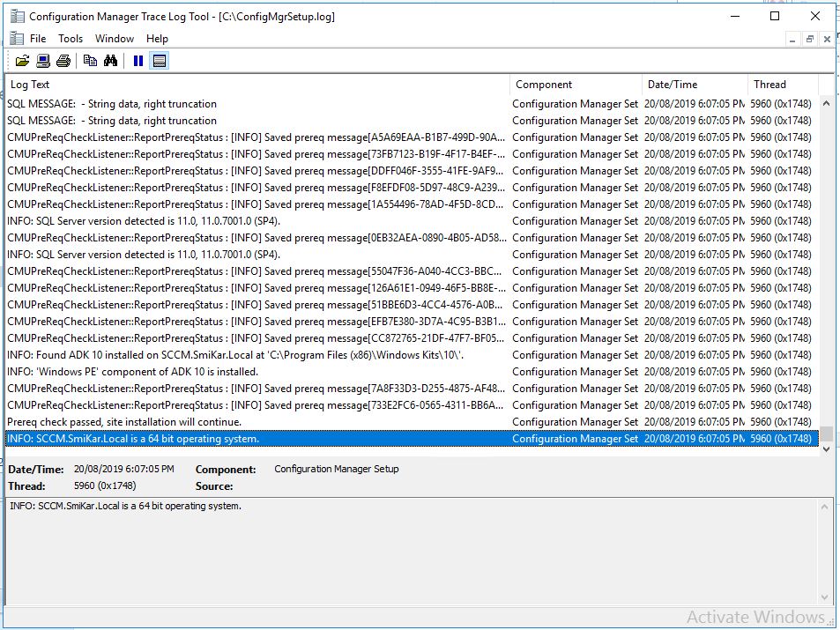The image size is (840, 630).
Task: Toggle the Show details pane icon
Action: click(160, 61)
